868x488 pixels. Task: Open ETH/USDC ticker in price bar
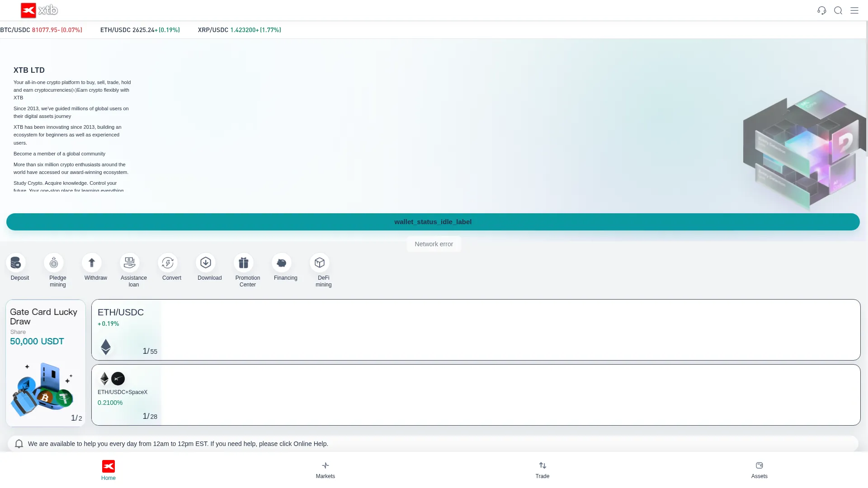140,30
